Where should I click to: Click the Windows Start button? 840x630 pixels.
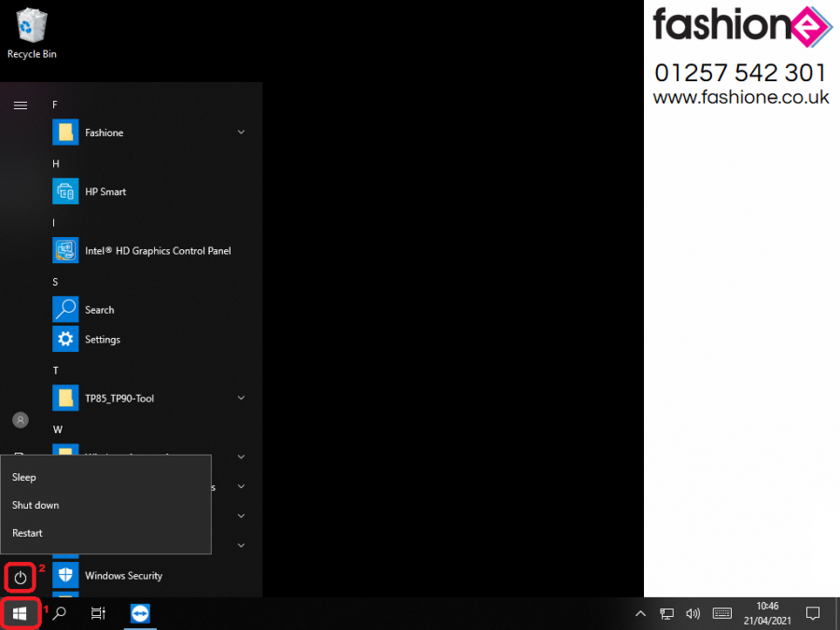pyautogui.click(x=20, y=613)
